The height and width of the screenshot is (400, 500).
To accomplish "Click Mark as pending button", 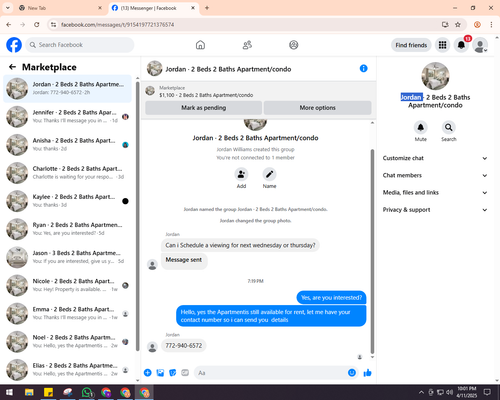I will click(204, 108).
